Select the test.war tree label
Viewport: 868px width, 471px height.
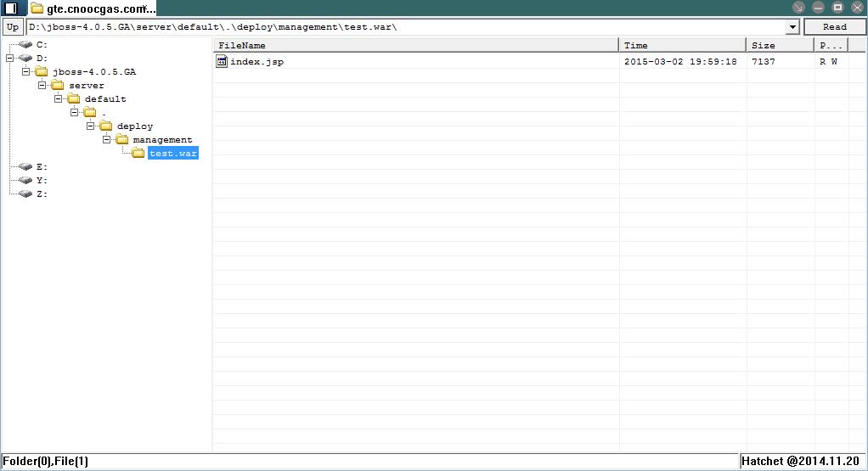tap(173, 153)
